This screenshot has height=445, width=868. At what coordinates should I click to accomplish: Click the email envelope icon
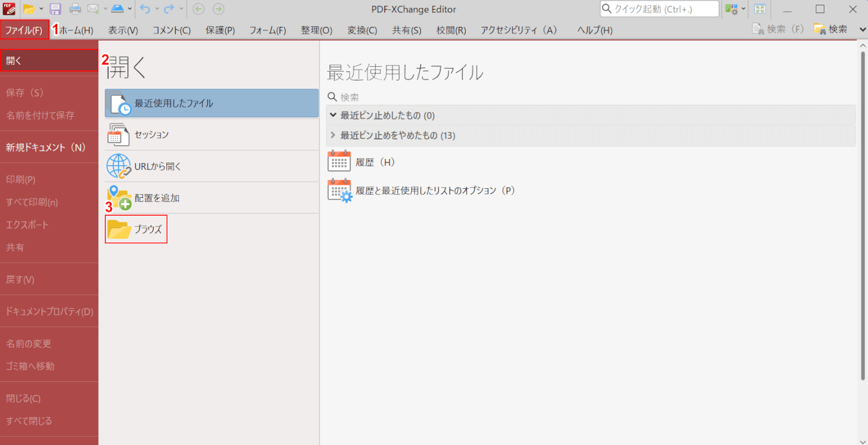pyautogui.click(x=93, y=9)
